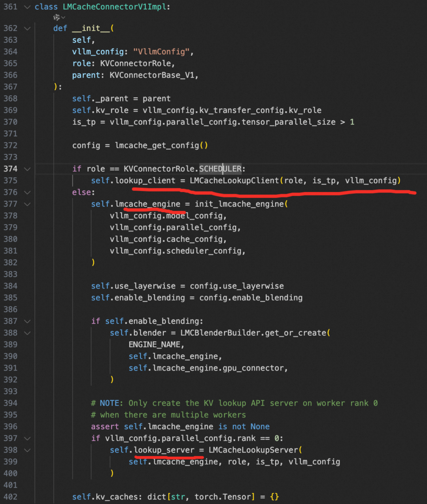Click self._parent on line 368

pos(100,99)
